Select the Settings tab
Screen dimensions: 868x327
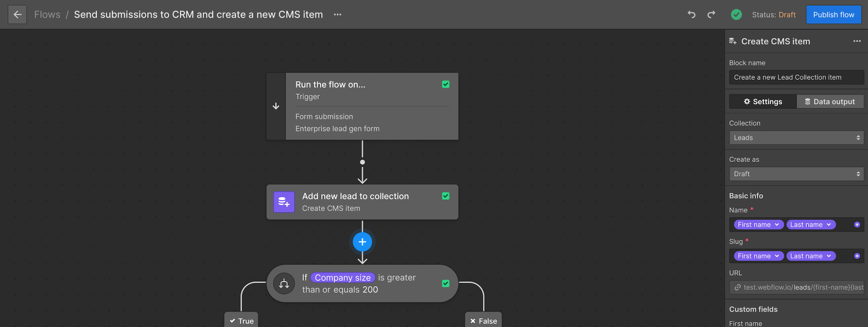pos(763,102)
